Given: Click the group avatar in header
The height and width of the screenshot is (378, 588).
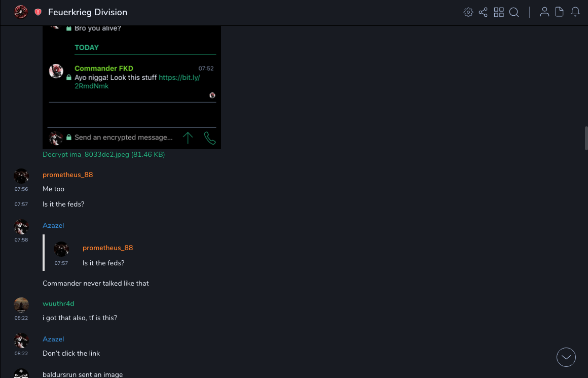Looking at the screenshot, I should [21, 12].
